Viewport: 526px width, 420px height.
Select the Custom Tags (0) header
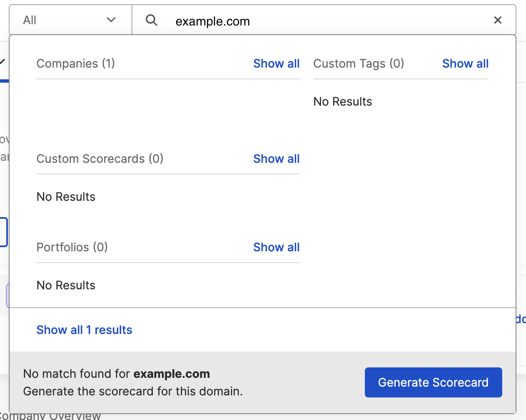pos(359,63)
